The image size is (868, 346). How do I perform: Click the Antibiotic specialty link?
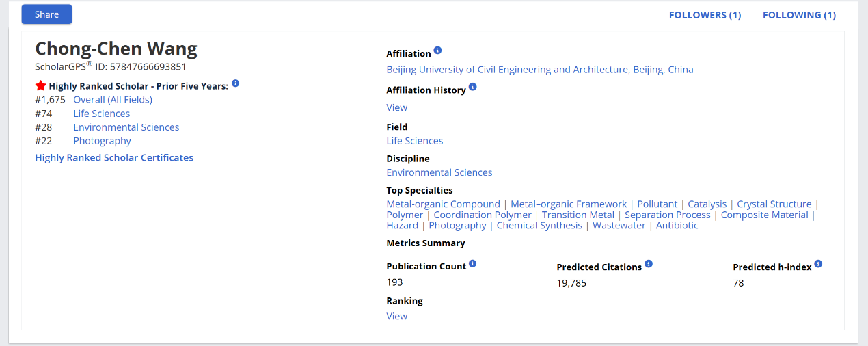677,225
